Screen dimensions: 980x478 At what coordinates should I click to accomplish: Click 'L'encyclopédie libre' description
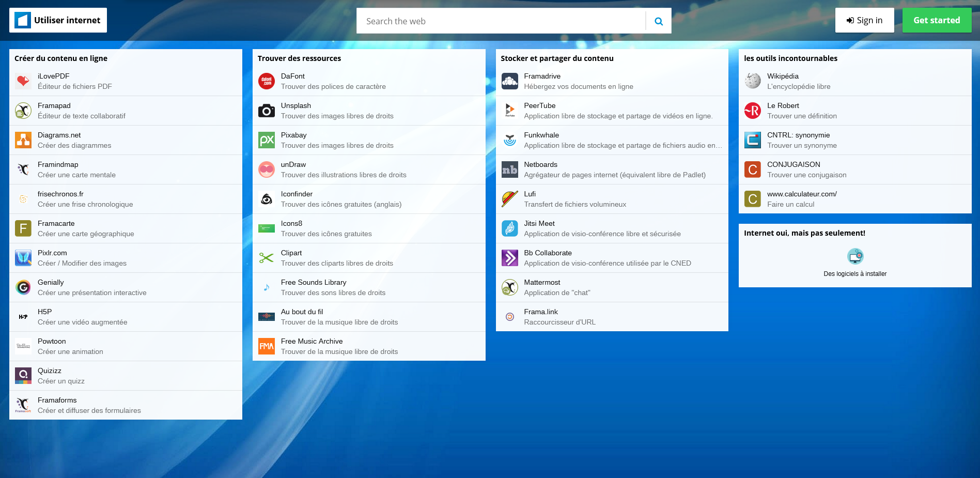(x=799, y=87)
